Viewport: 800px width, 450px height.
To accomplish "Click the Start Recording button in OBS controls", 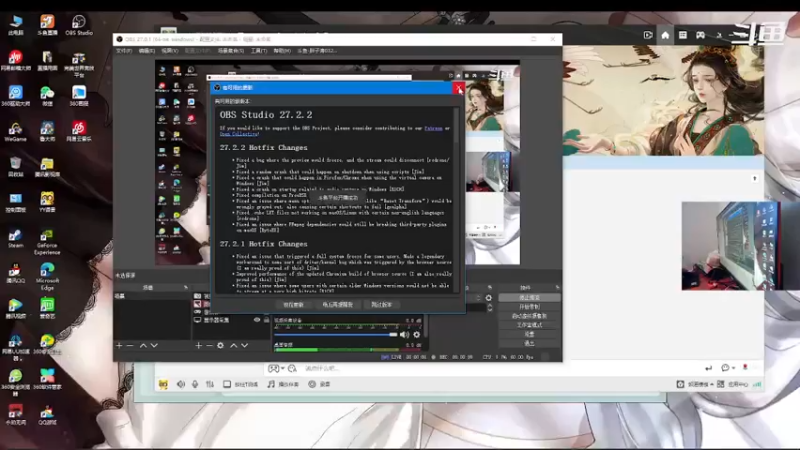I will click(529, 307).
